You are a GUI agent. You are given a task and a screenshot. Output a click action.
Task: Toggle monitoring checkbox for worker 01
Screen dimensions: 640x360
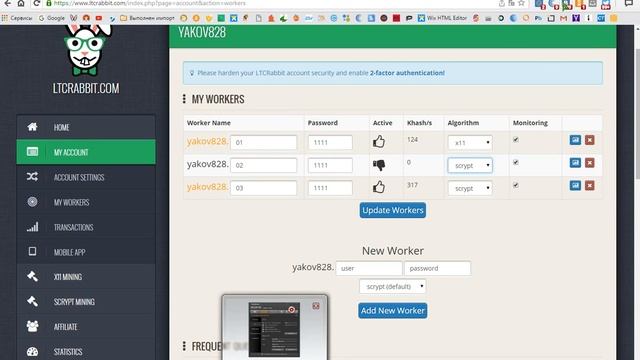[516, 140]
